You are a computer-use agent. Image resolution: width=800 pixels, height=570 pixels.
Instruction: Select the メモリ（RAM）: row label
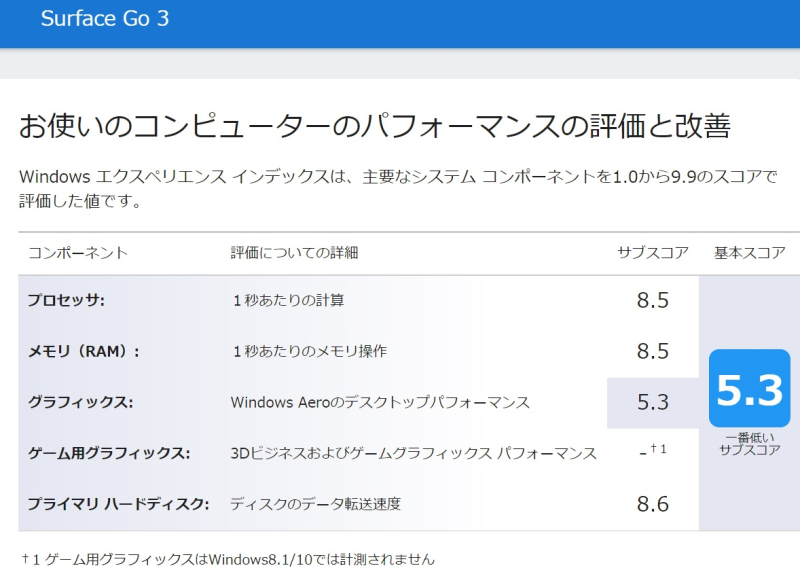click(84, 351)
